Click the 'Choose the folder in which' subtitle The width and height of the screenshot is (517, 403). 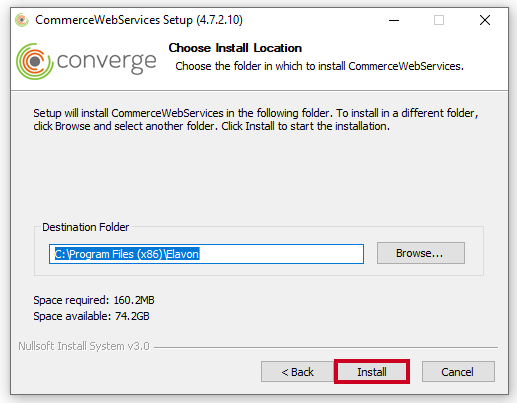[x=319, y=66]
